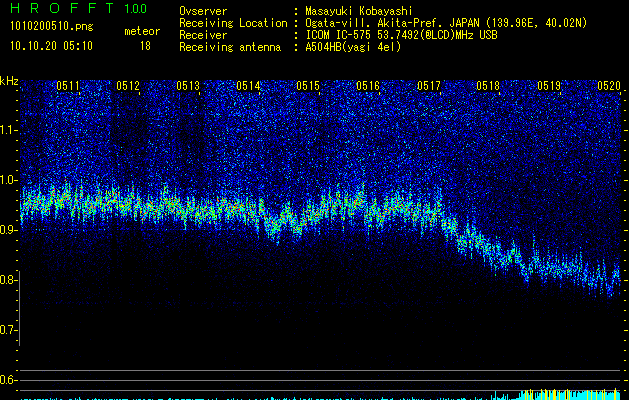Pick the 0520 time marker
Screen dimensions: 629x400
(608, 87)
